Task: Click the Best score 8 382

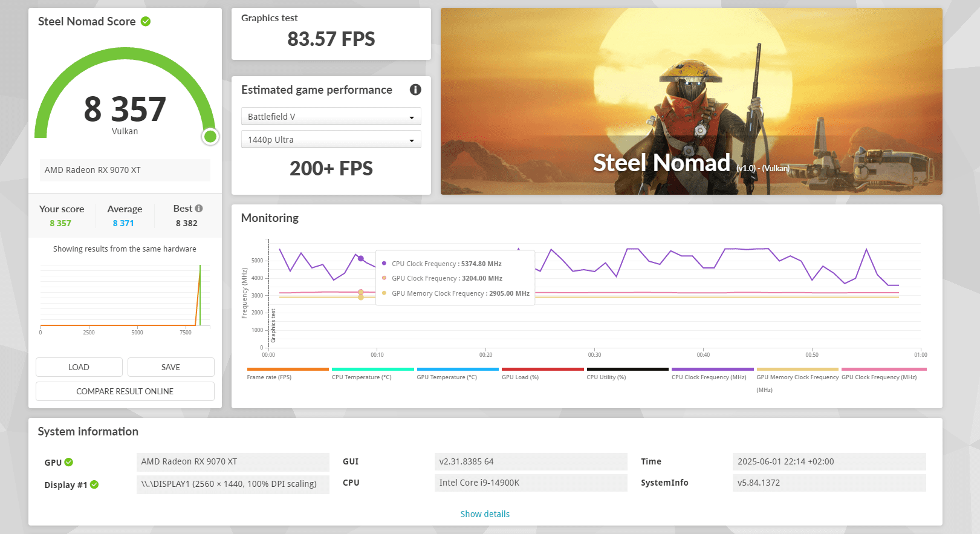Action: 187,223
